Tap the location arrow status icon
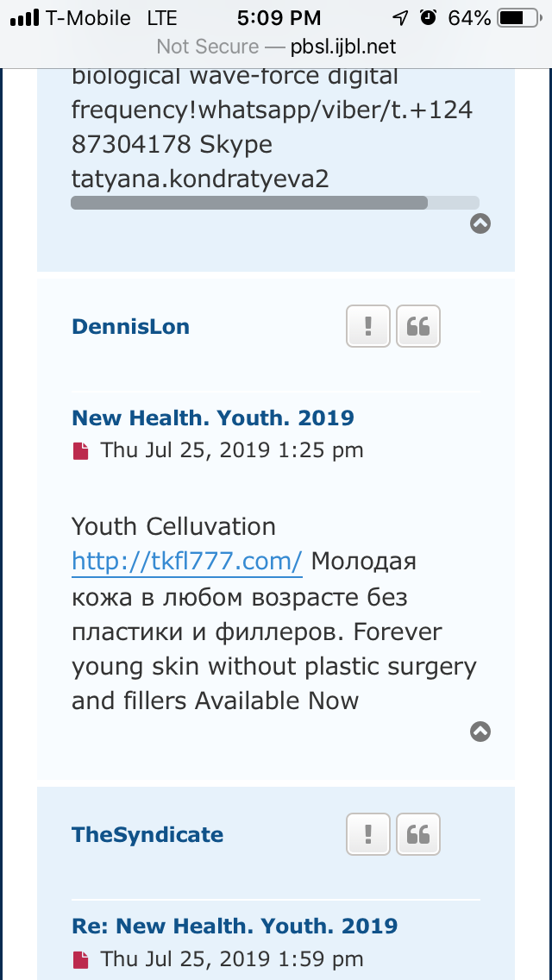Viewport: 552px width, 980px height. coord(400,17)
